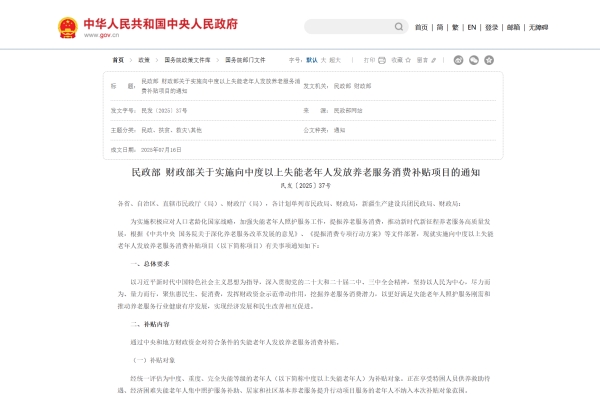Click the section heading 一、总体要求
Image resolution: width=600 pixels, height=394 pixels.
150,264
